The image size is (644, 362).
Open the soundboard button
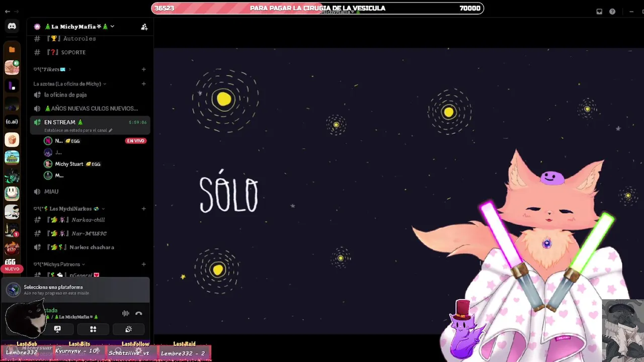129,329
